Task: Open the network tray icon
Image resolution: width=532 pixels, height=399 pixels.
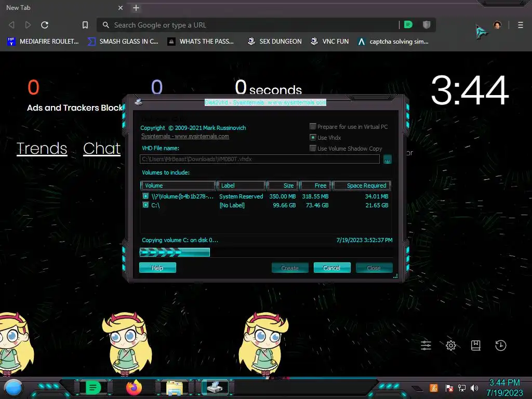Action: (x=462, y=388)
